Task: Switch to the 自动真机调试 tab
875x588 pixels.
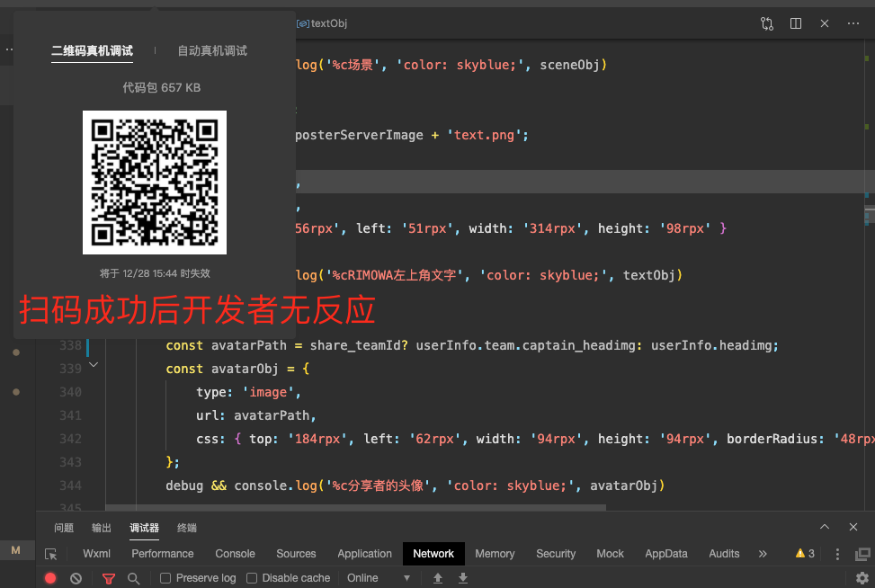Action: 212,50
